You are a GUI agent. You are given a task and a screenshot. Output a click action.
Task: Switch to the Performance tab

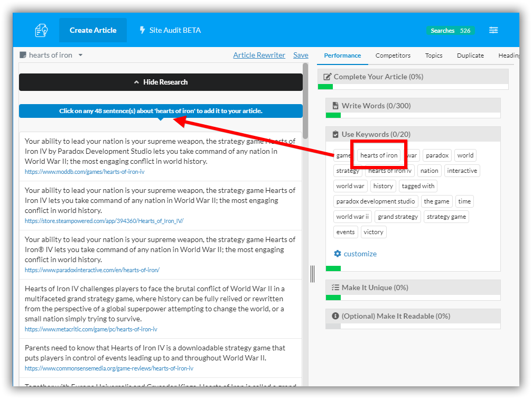(x=342, y=55)
